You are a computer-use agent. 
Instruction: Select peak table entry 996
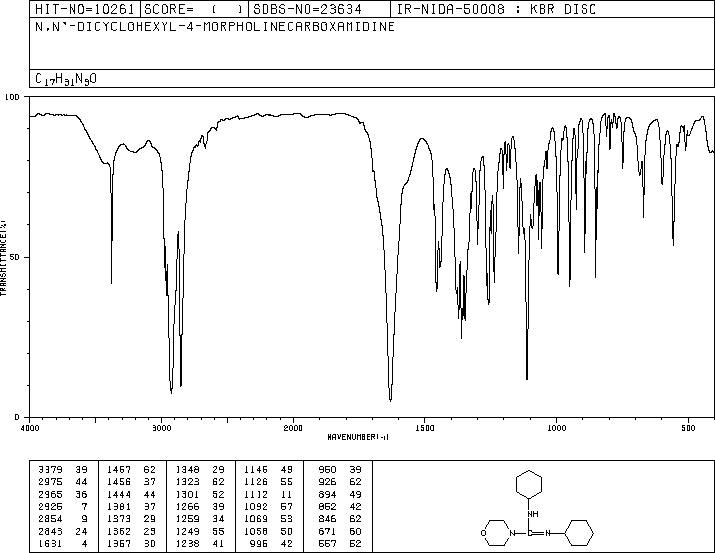[x=259, y=543]
